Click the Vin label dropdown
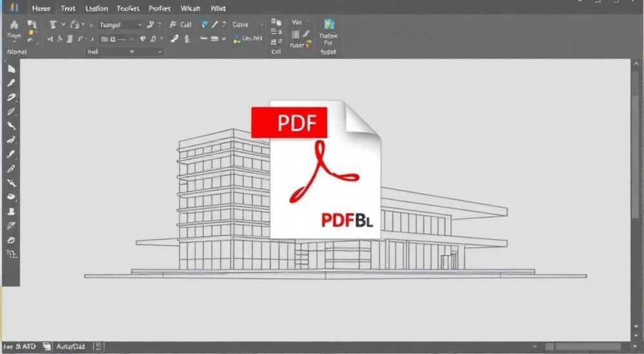644x354 pixels. (x=299, y=22)
